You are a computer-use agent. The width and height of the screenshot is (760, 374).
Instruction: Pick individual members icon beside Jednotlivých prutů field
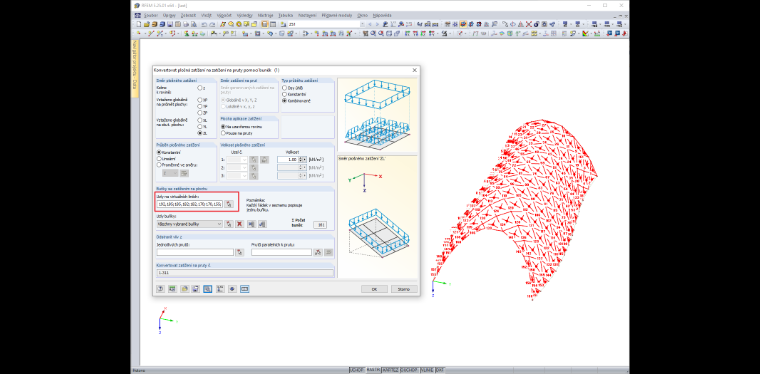coord(239,252)
